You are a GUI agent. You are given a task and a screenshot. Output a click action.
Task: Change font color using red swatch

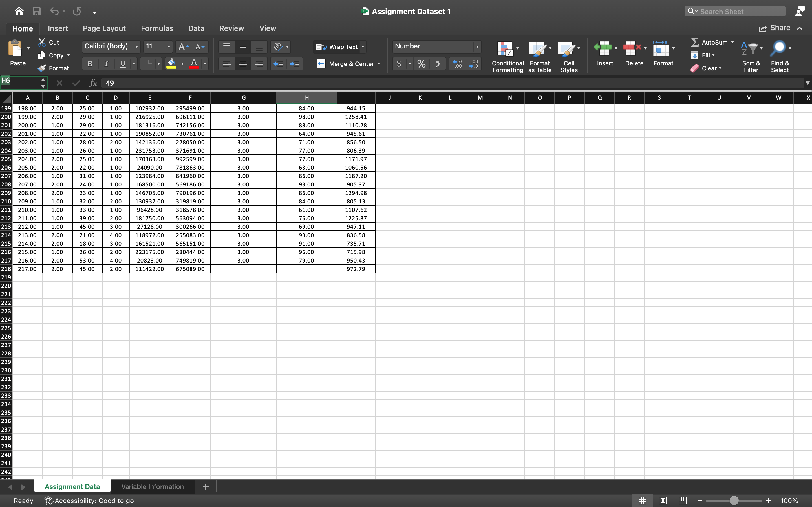tap(195, 63)
